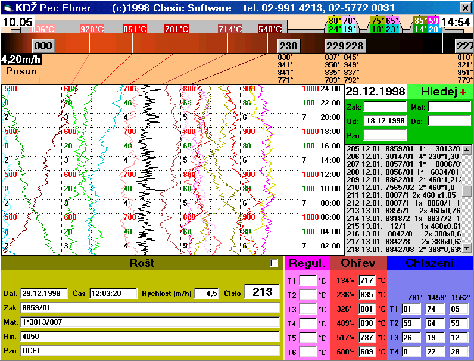
Task: Click the Hledej search button
Action: point(440,92)
